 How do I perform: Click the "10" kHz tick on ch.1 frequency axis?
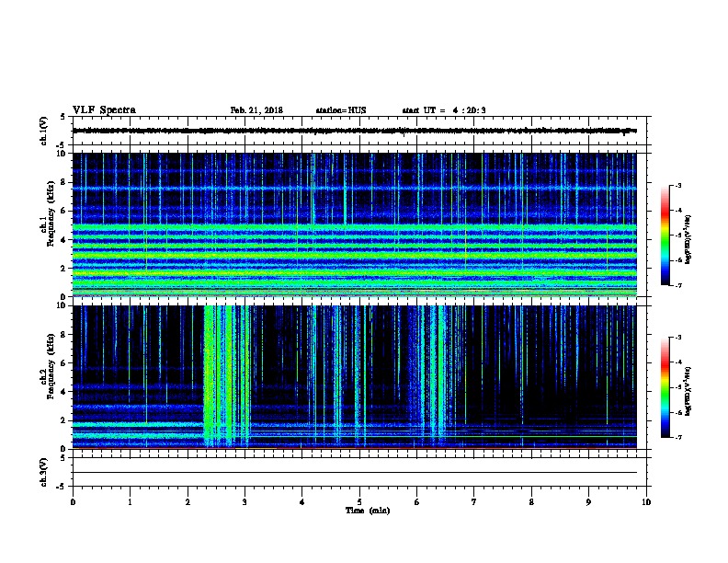click(61, 154)
